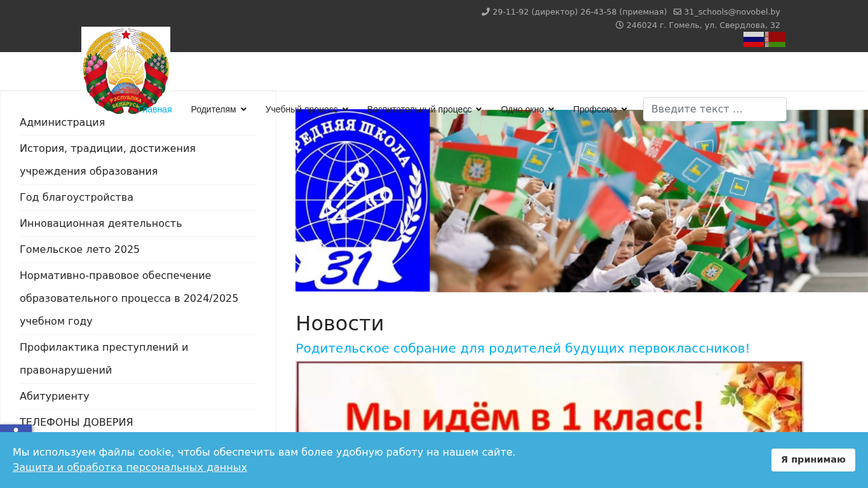Accept cookies with Я принимаю button

pos(813,460)
